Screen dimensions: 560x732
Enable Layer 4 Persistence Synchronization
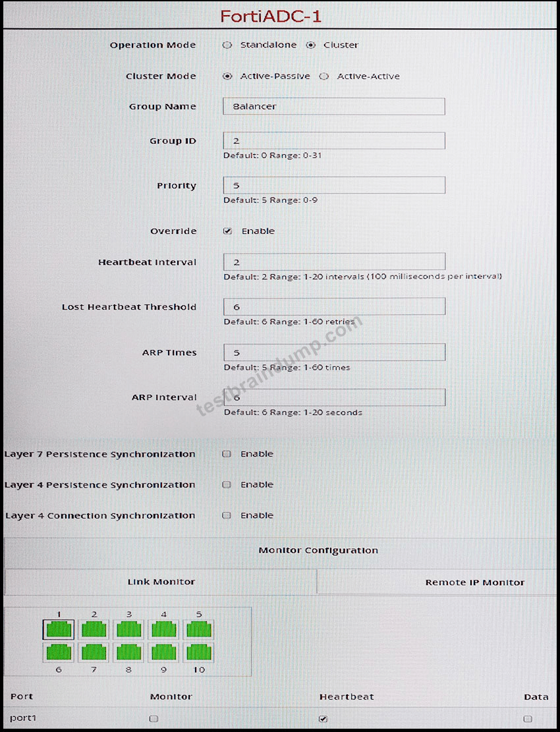227,484
